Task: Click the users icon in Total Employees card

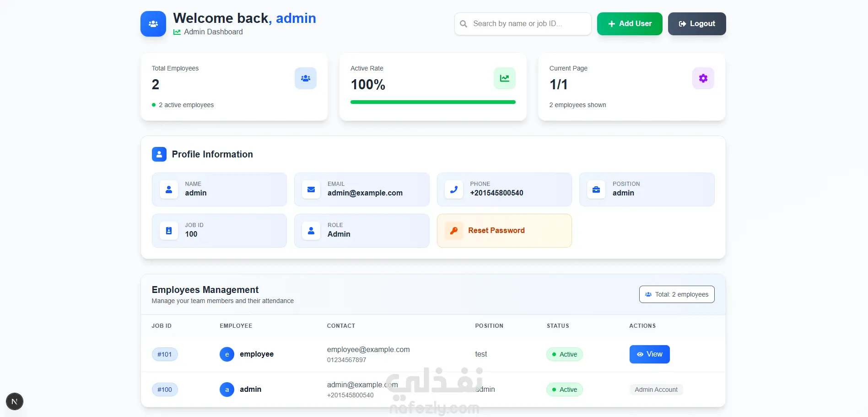Action: point(306,78)
